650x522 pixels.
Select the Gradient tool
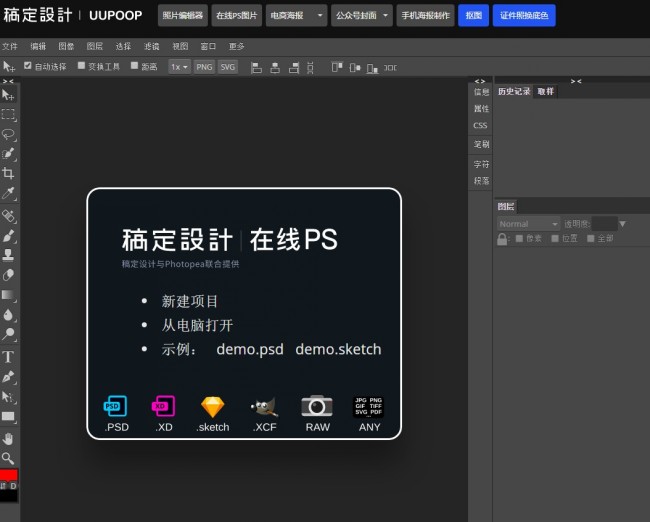click(x=8, y=295)
